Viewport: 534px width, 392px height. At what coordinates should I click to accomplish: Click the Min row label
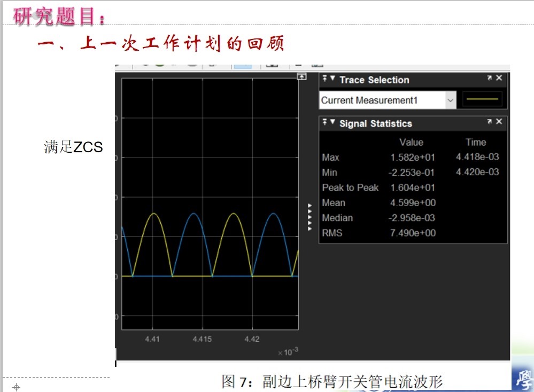[329, 173]
